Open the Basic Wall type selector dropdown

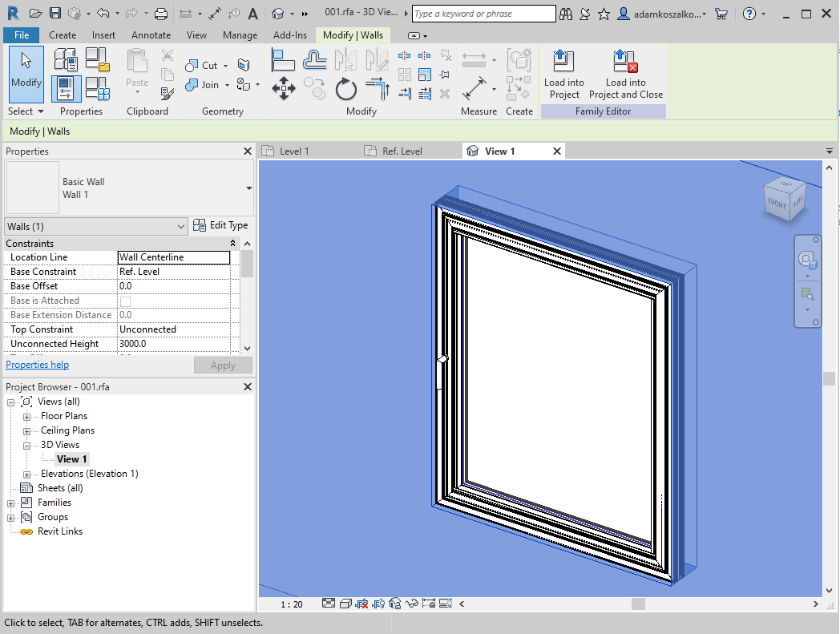(x=248, y=188)
